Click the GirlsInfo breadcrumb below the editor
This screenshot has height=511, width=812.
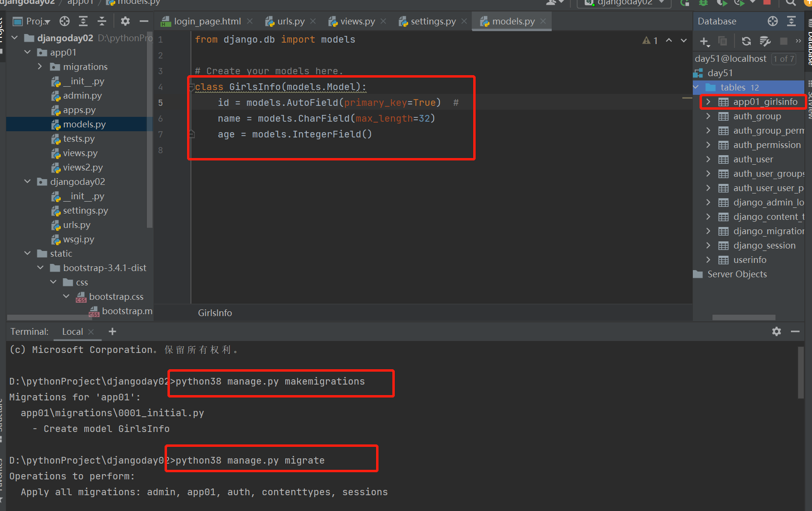215,313
